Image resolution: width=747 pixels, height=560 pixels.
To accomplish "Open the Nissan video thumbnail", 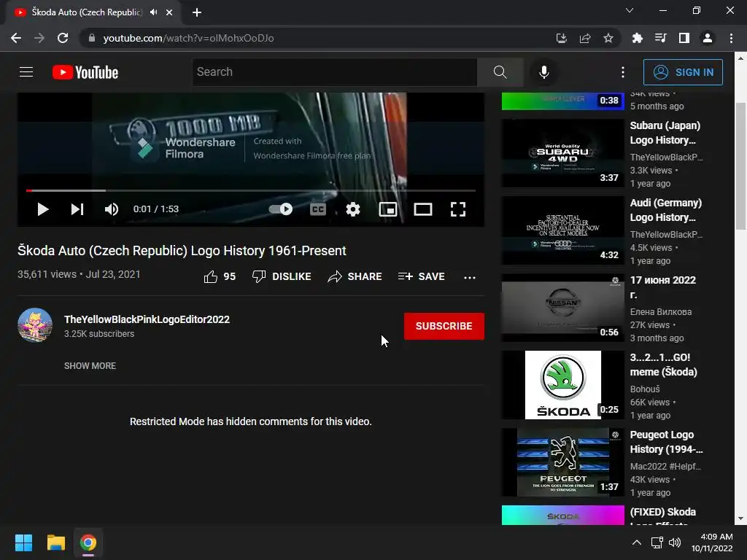I will (x=562, y=308).
